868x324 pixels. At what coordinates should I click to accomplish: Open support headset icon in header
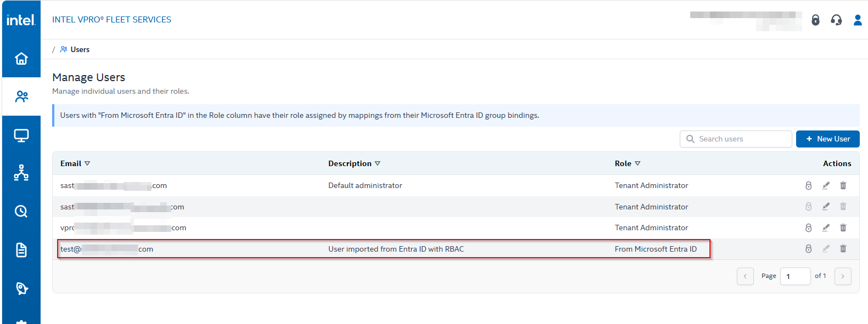[836, 20]
